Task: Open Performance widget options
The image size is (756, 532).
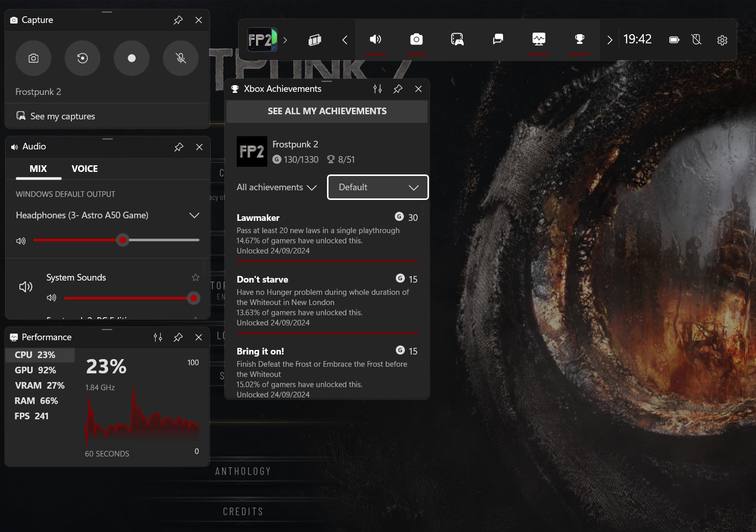Action: [x=158, y=337]
